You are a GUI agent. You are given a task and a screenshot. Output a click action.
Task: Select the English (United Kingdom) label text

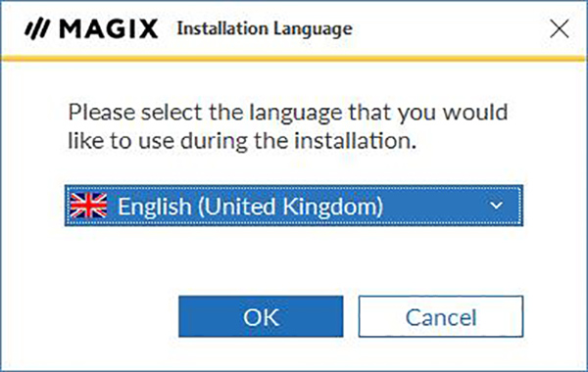pos(251,206)
